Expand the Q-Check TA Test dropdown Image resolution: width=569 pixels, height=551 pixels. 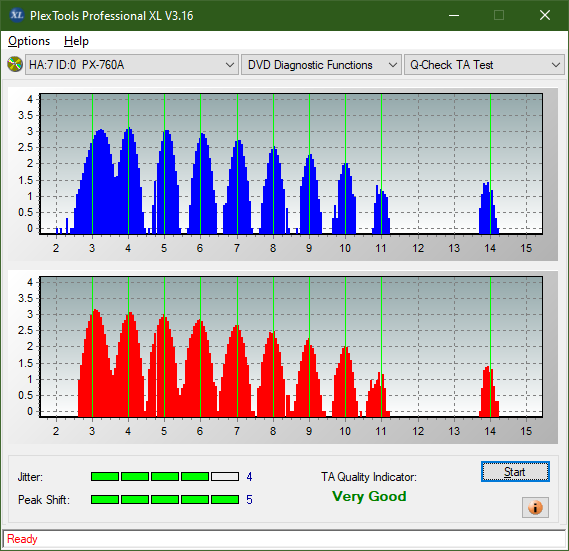[x=484, y=65]
